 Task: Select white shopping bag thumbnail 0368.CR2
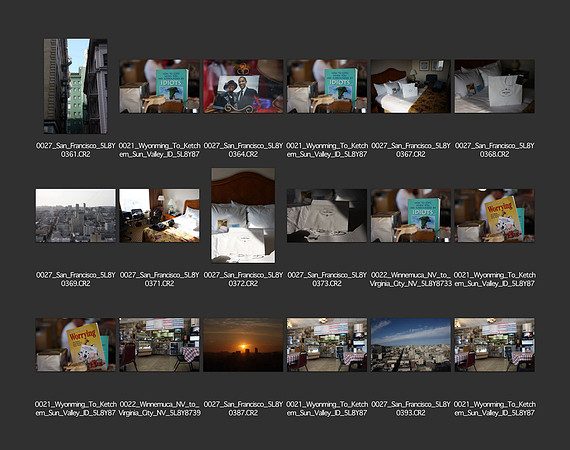[x=494, y=86]
